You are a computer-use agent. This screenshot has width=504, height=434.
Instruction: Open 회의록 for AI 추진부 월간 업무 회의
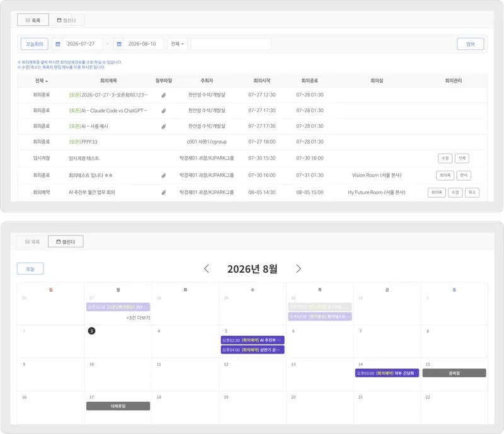[x=437, y=193]
